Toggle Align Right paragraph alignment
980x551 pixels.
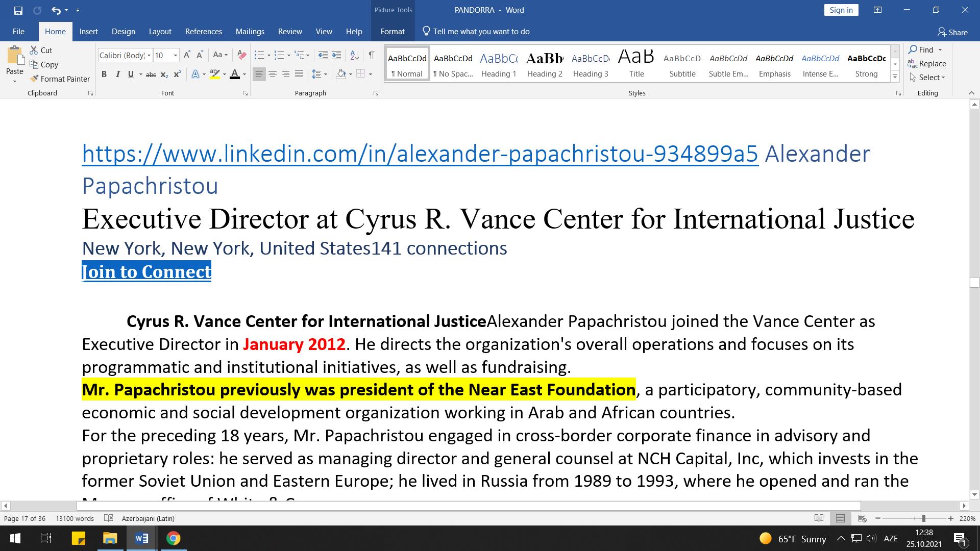(286, 74)
